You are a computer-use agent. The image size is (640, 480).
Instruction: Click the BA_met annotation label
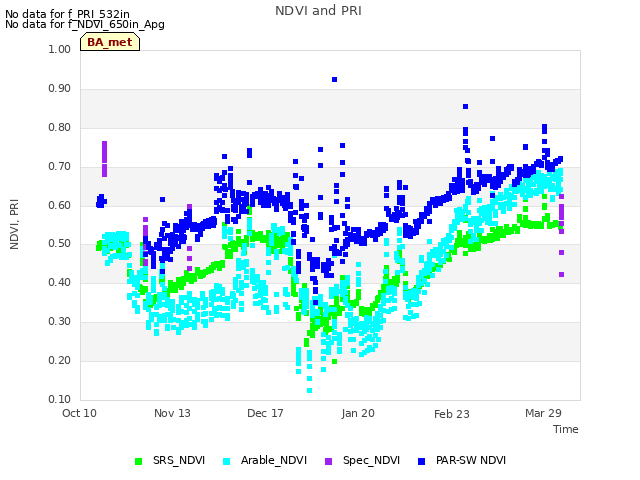pos(110,42)
